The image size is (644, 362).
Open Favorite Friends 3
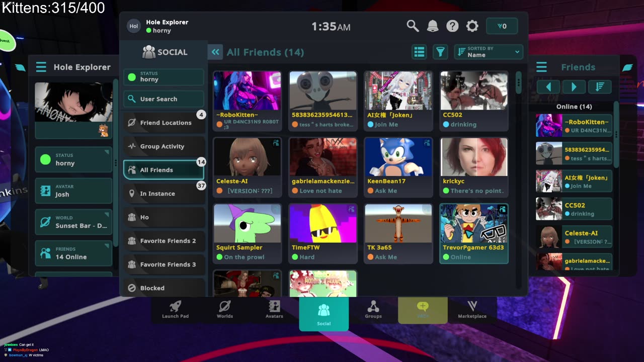coord(164,264)
